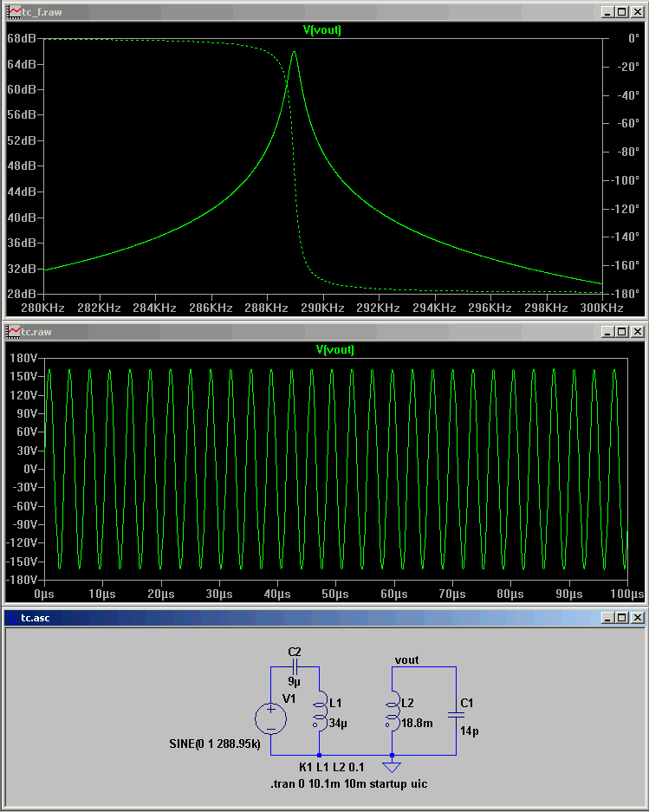Maximize the tc.asc window
Screen dimensions: 649x812
(622, 618)
